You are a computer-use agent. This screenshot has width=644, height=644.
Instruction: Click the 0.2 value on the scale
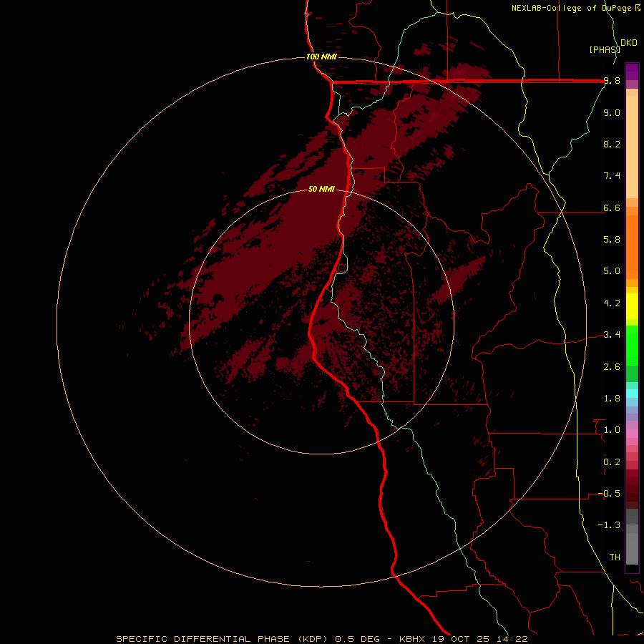[x=612, y=462]
